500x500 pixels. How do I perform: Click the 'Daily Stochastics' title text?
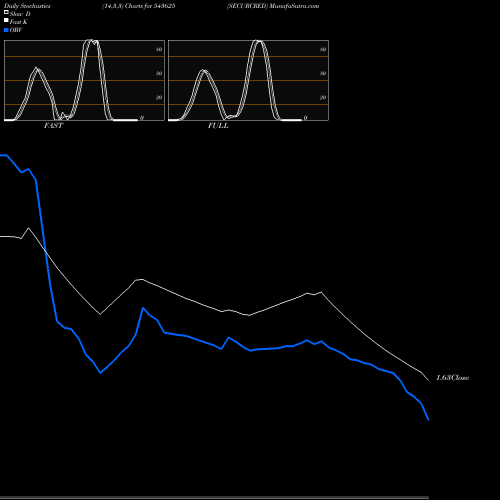pos(27,6)
